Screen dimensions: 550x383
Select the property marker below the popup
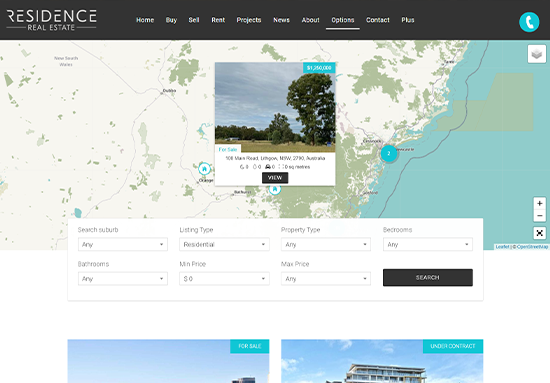click(275, 190)
